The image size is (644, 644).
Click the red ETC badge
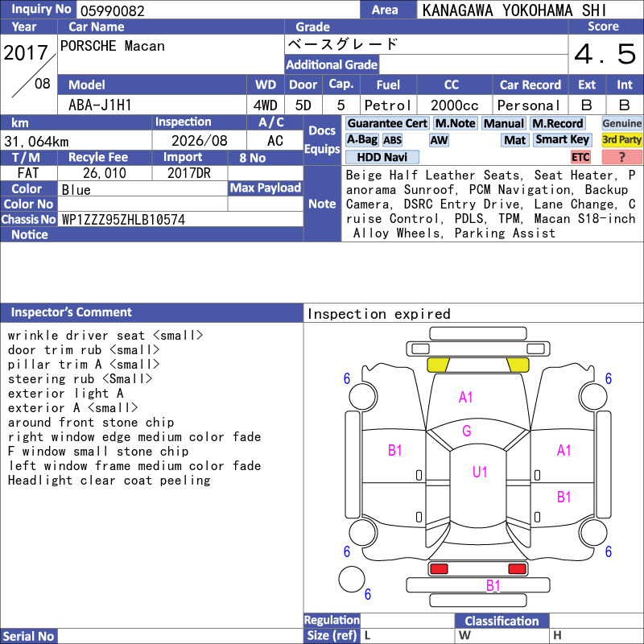pyautogui.click(x=580, y=157)
